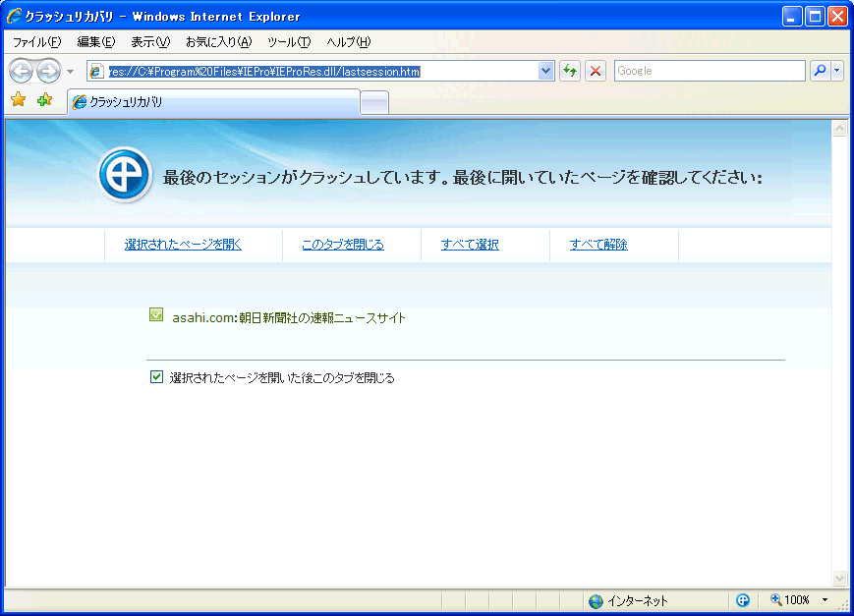854x616 pixels.
Task: Maximize the Internet Explorer window
Action: coord(815,17)
